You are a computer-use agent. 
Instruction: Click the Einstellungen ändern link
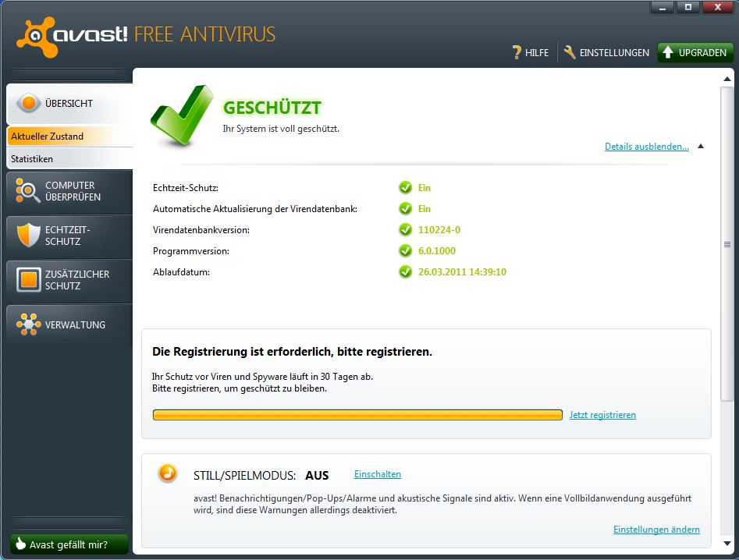[656, 530]
